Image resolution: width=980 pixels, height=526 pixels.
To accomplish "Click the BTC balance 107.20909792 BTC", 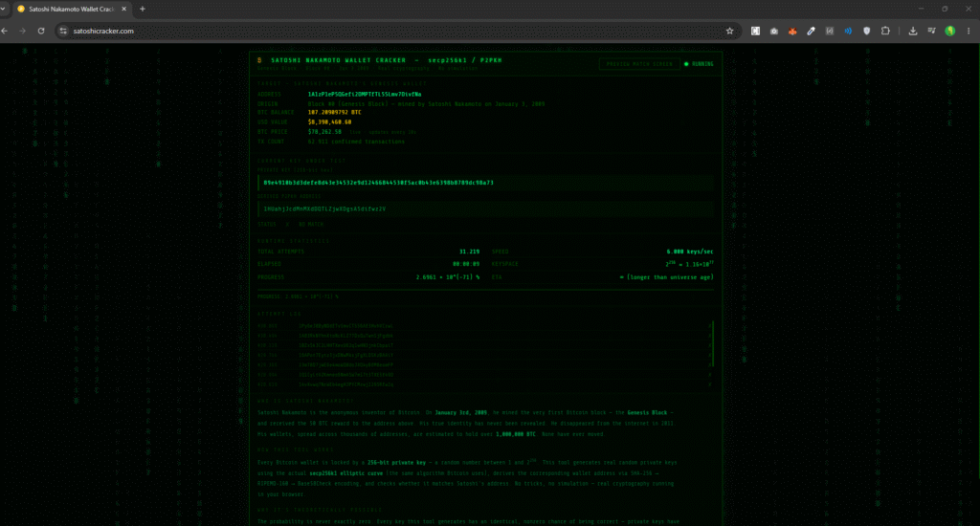I will click(x=334, y=113).
